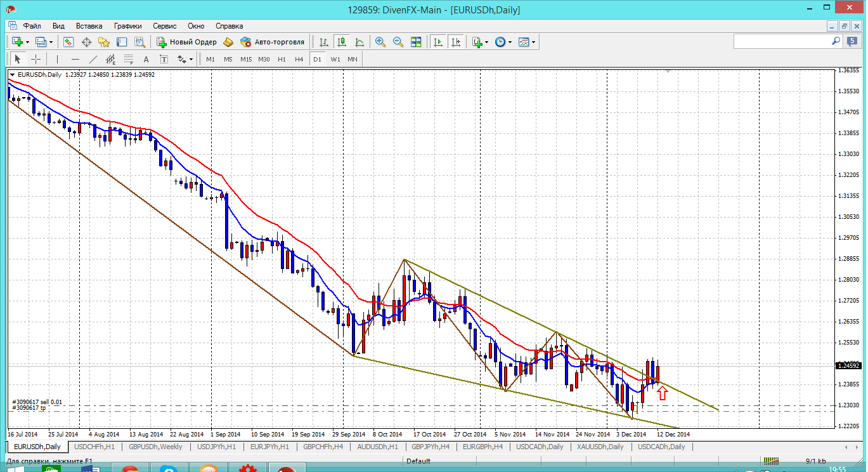Click the Data Window crosshair-circle icon
Screen dimensions: 868x472
tap(86, 42)
